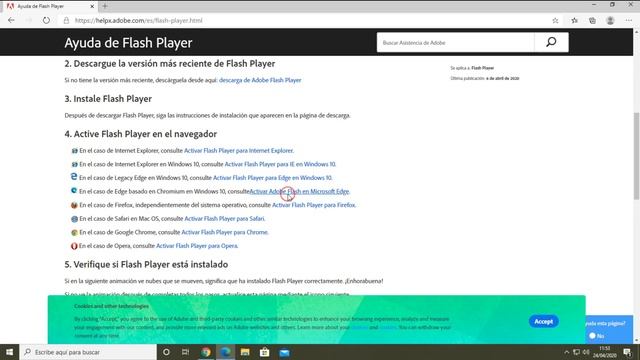Close the Ayuda de Flash Player tab

(92, 6)
